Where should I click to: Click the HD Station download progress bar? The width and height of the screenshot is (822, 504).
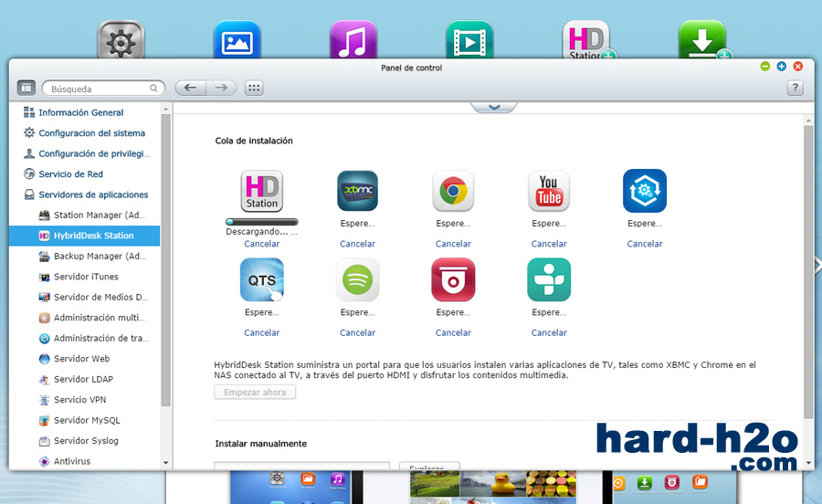pyautogui.click(x=261, y=222)
